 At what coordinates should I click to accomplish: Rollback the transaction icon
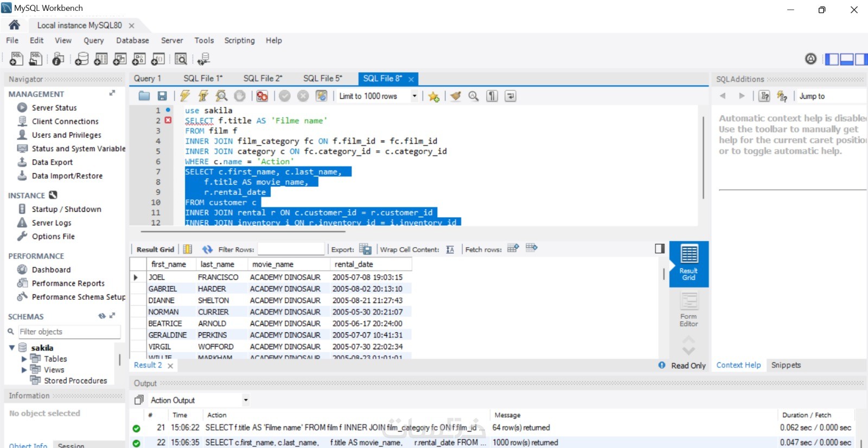coord(303,96)
